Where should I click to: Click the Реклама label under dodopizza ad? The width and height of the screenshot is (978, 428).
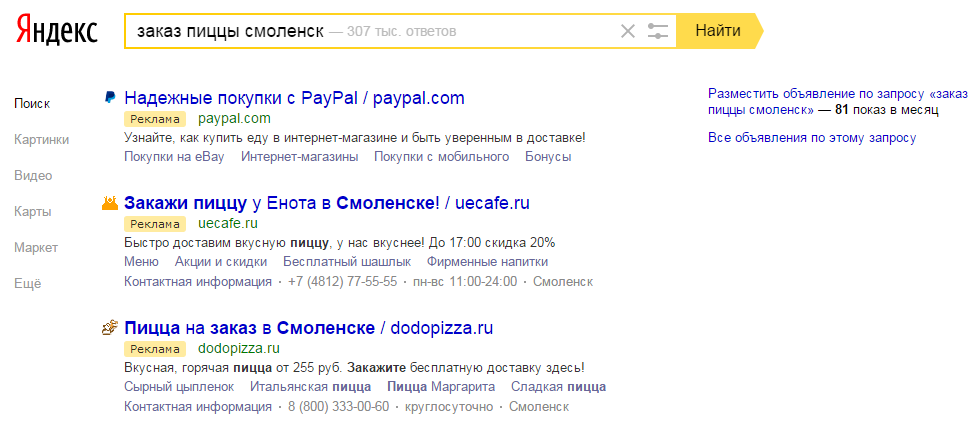(x=155, y=349)
